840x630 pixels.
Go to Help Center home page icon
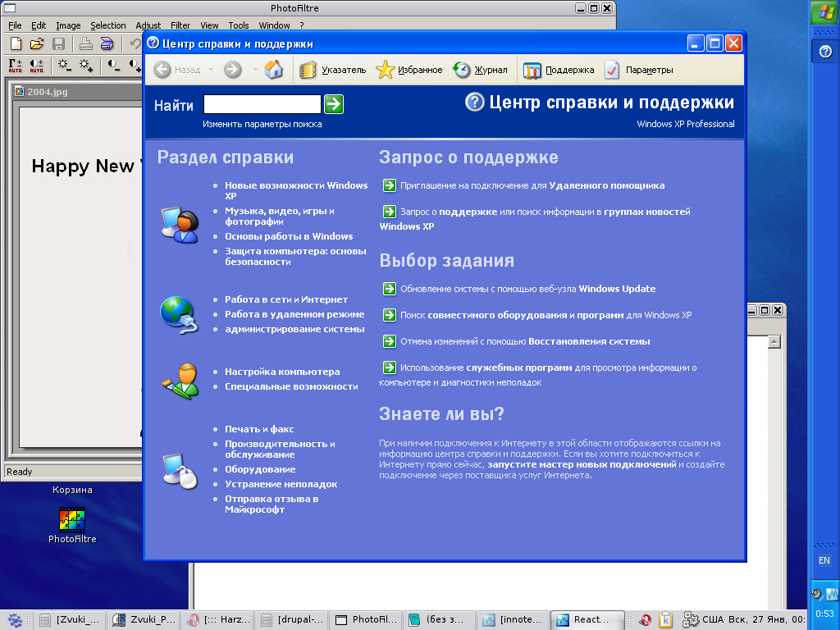(x=274, y=70)
